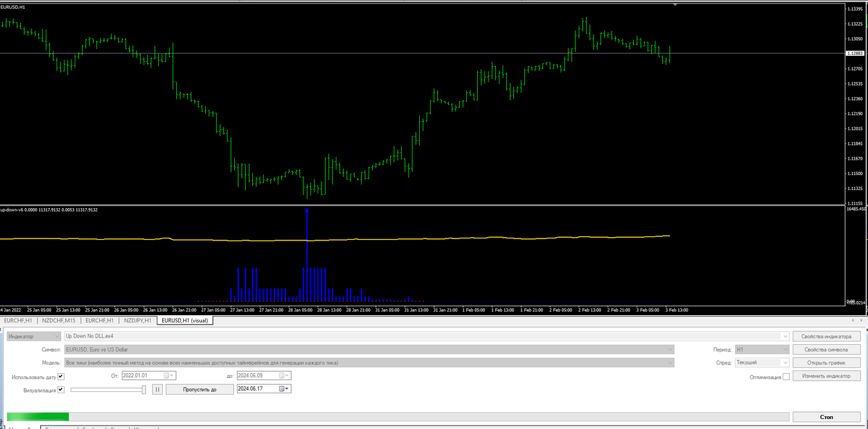Viewport: 868px width, 429px height.
Task: Click the Свойства символа button
Action: coord(826,350)
